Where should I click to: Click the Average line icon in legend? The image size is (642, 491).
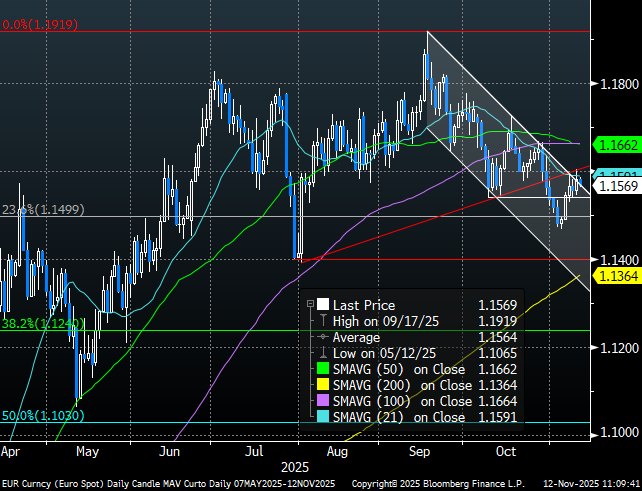click(x=323, y=337)
